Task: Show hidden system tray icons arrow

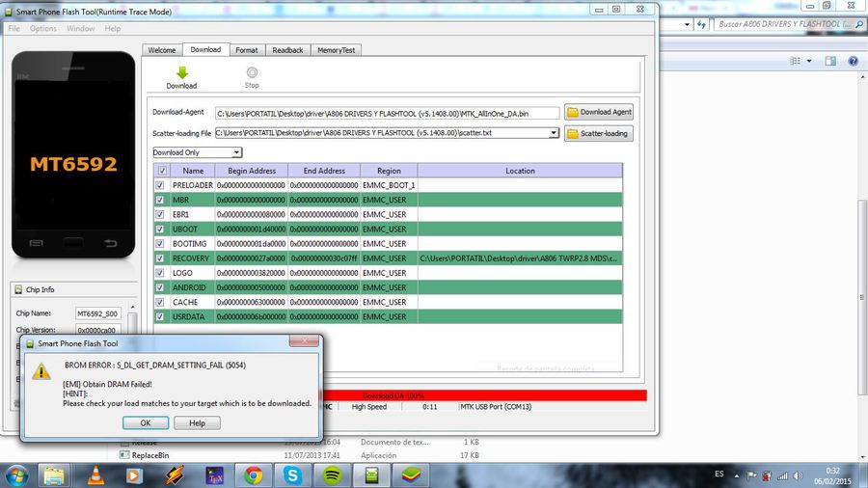Action: point(736,475)
